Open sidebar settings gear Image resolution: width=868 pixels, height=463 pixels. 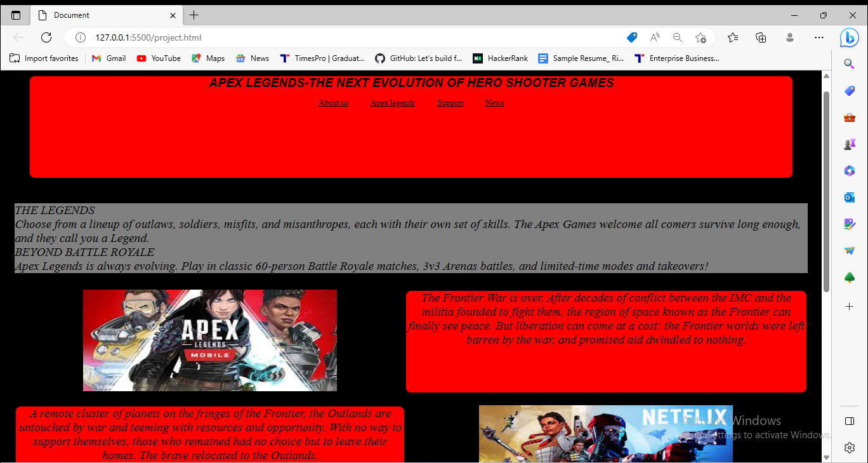click(849, 447)
